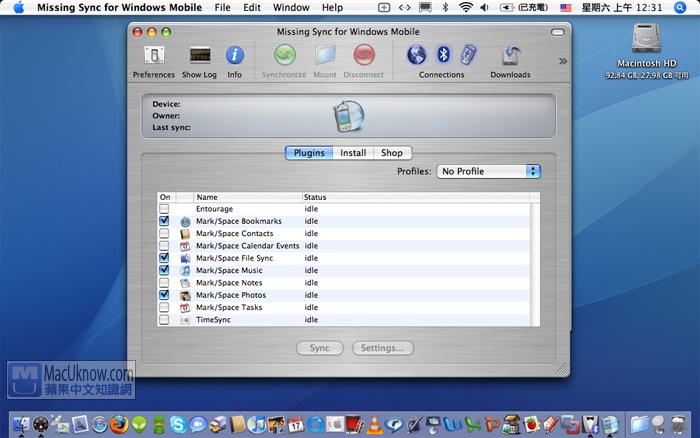Uncheck the Mark/Space Photos plugin

point(164,295)
